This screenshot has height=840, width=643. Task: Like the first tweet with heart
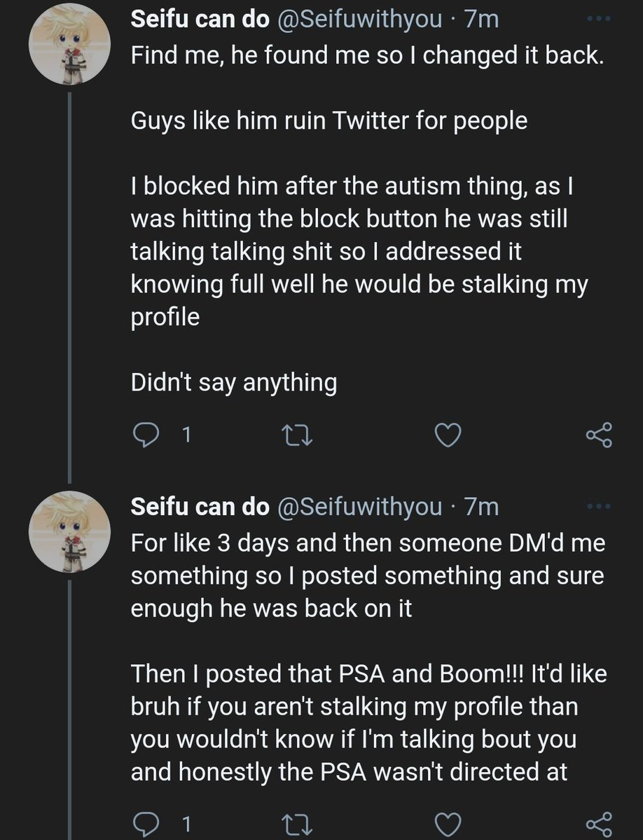(x=448, y=437)
